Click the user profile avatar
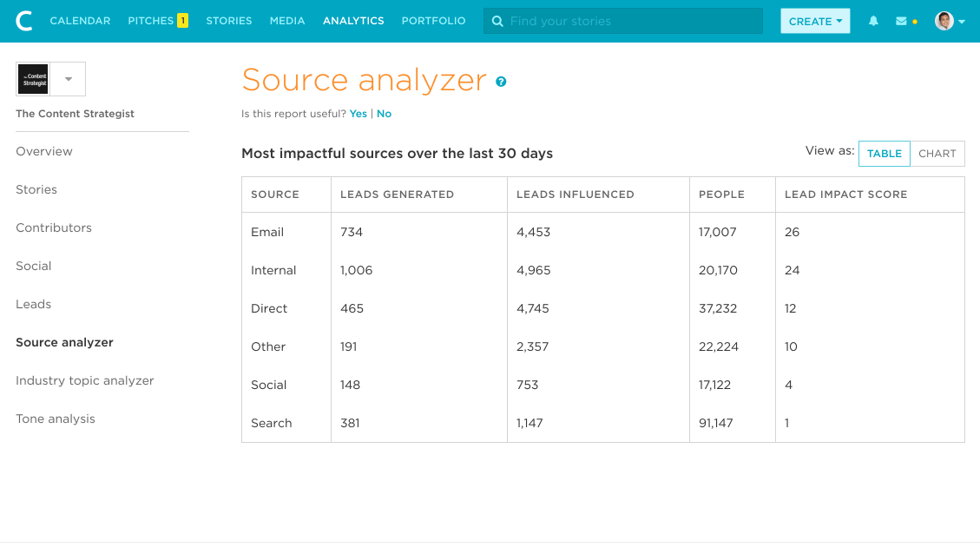The width and height of the screenshot is (980, 554). [944, 20]
